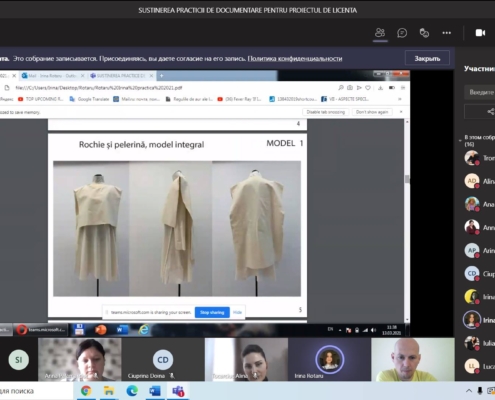
Task: Click the Закрыть button on recording banner
Action: pos(427,58)
